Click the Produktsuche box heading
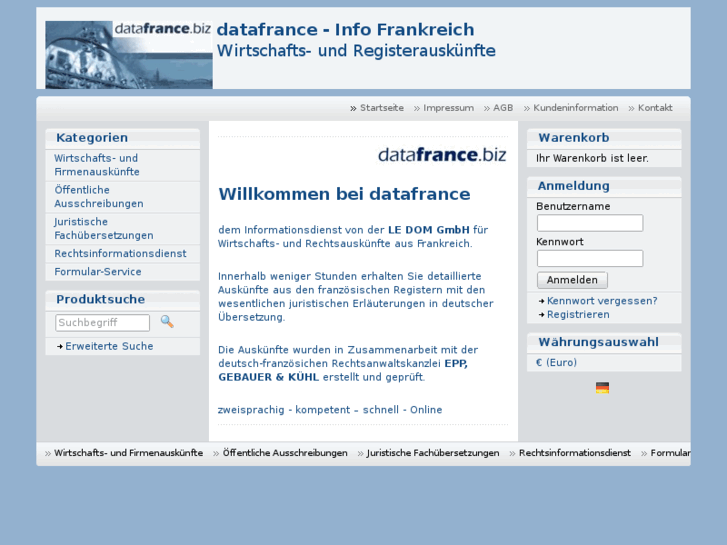The image size is (727, 545). coord(101,299)
